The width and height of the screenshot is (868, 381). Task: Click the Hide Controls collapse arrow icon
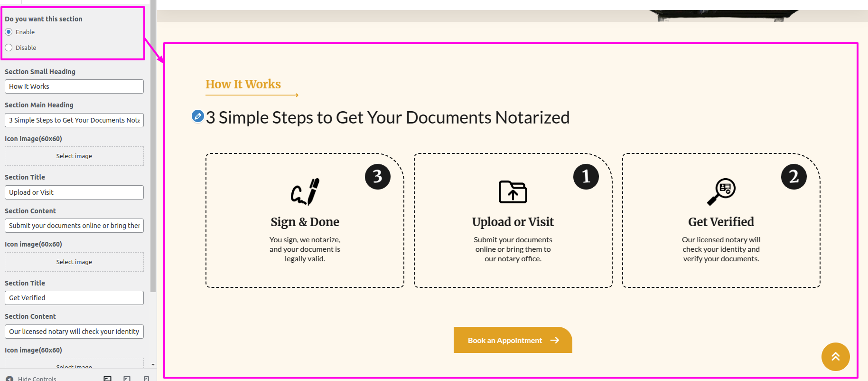9,379
